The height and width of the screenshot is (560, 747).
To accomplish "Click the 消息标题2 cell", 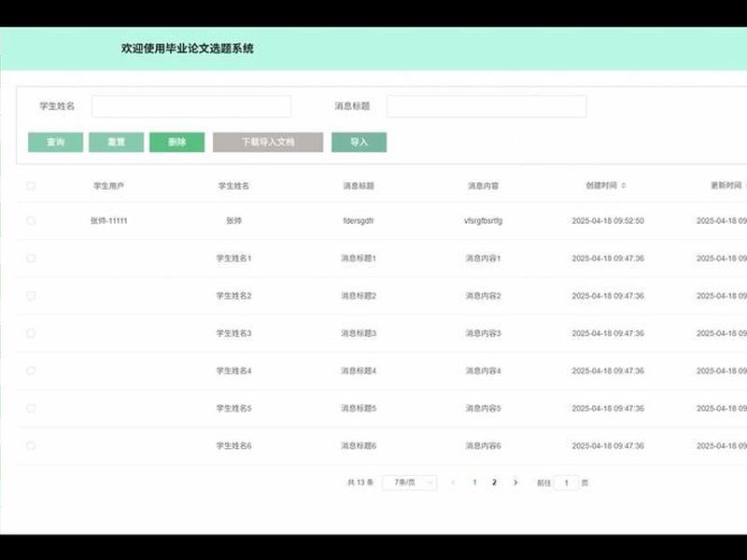I will click(x=359, y=296).
